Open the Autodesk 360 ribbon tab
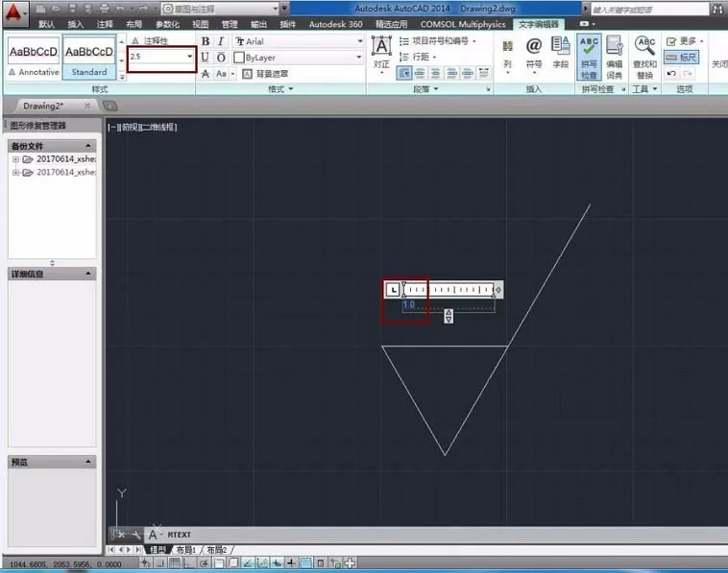This screenshot has height=573, width=728. [x=335, y=24]
